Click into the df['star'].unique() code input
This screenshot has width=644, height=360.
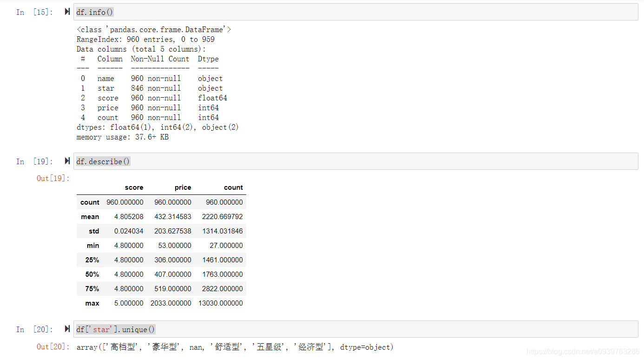[356, 329]
